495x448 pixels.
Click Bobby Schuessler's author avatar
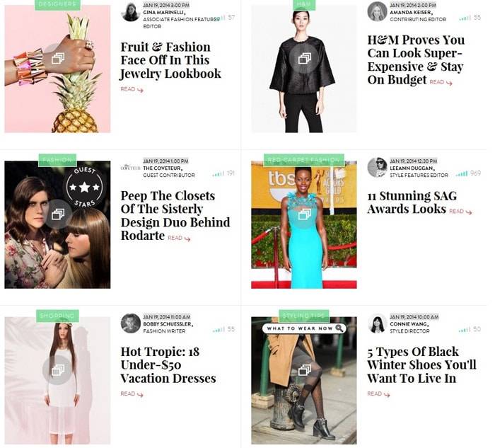131,323
